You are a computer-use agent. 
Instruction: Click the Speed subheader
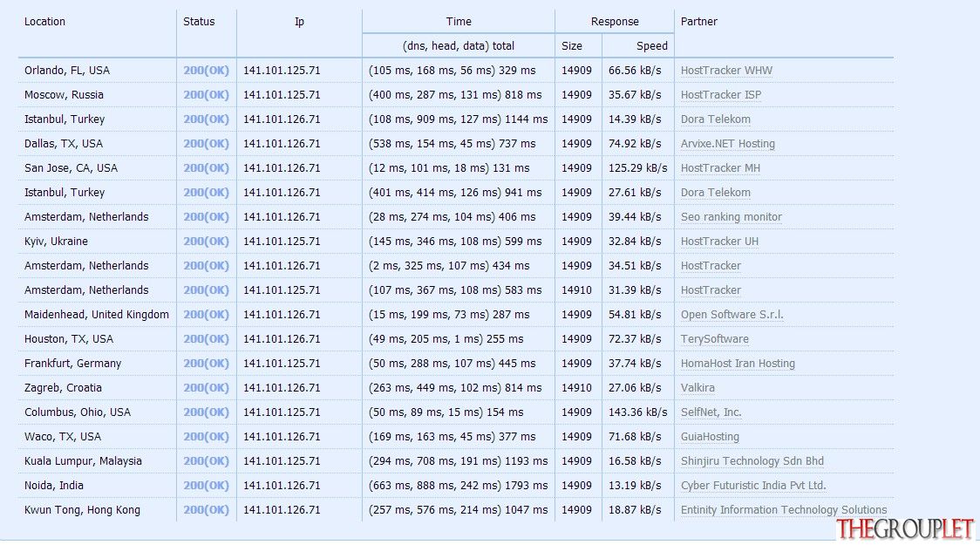[x=652, y=45]
